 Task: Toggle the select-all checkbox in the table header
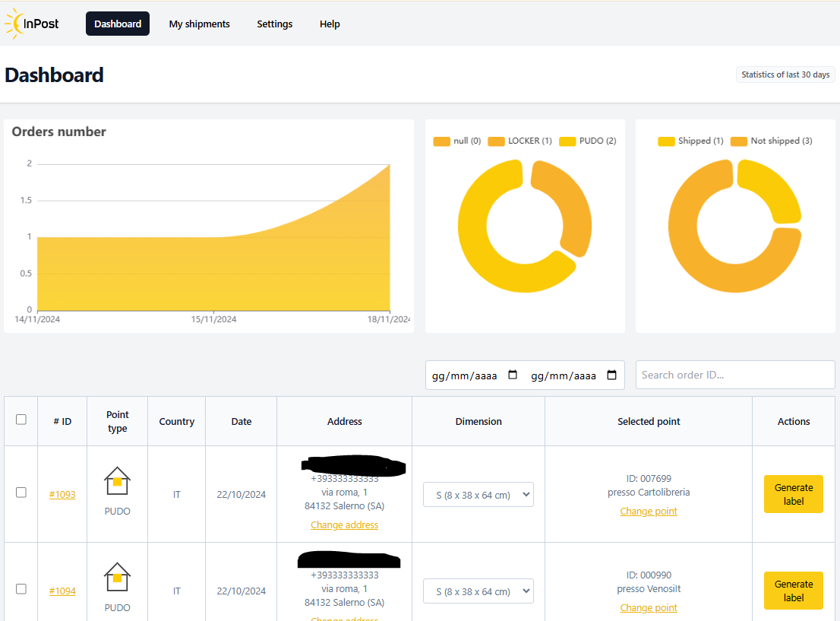(21, 420)
